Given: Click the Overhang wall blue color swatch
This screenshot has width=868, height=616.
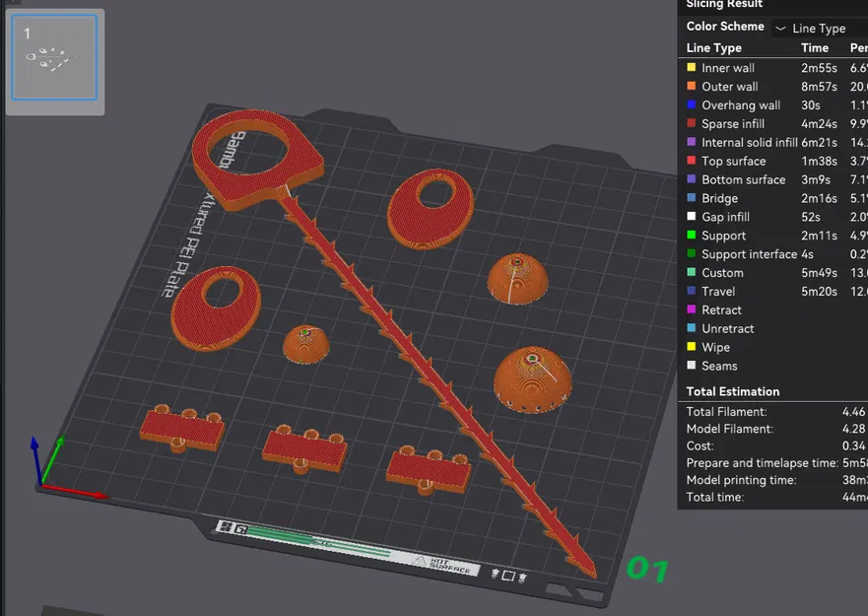Looking at the screenshot, I should tap(692, 104).
